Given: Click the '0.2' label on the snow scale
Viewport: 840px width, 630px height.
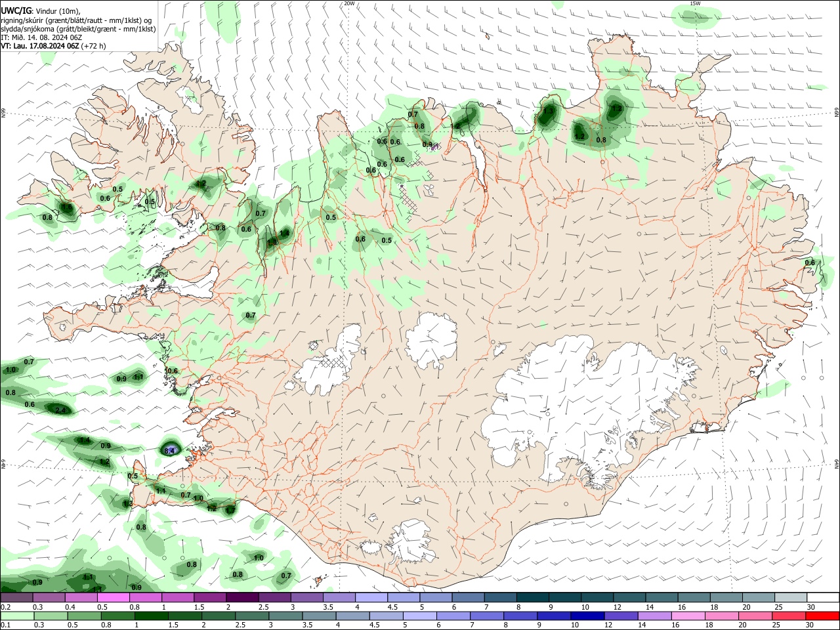Looking at the screenshot, I should tap(6, 607).
